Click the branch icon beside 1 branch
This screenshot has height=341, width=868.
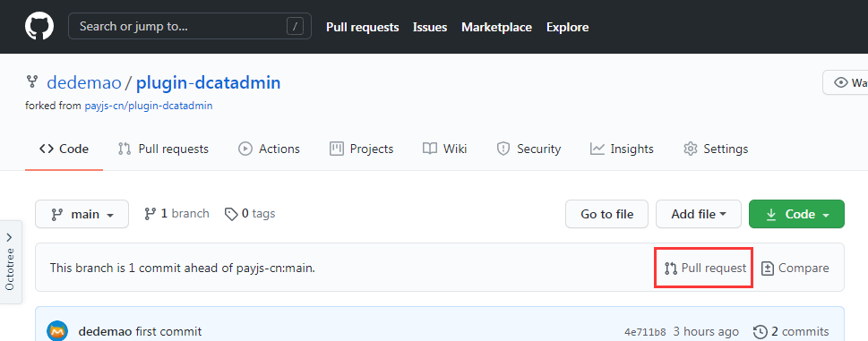150,214
